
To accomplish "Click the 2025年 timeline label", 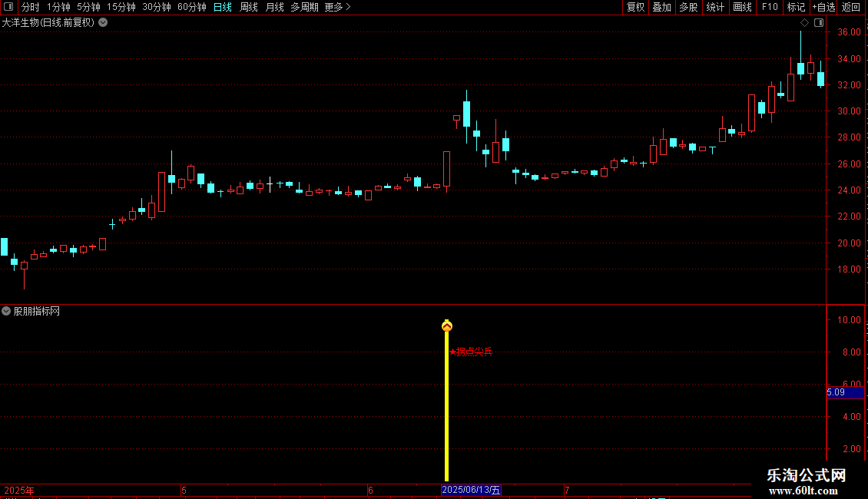I will (19, 490).
